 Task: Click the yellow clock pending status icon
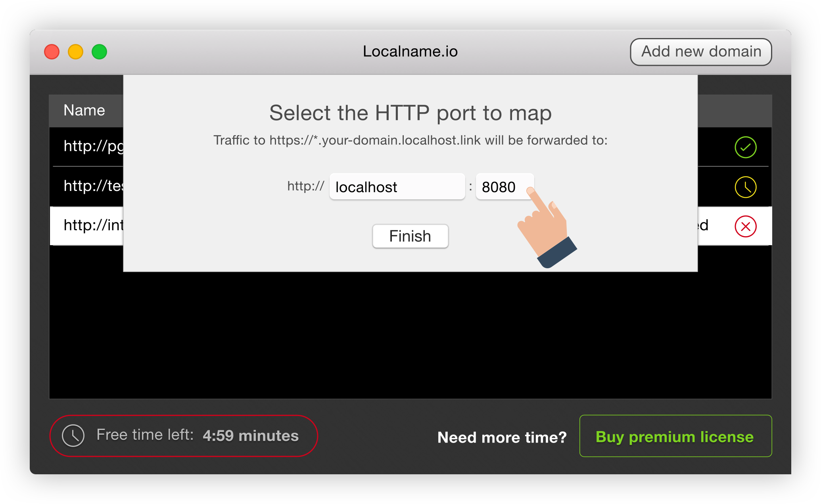point(745,187)
